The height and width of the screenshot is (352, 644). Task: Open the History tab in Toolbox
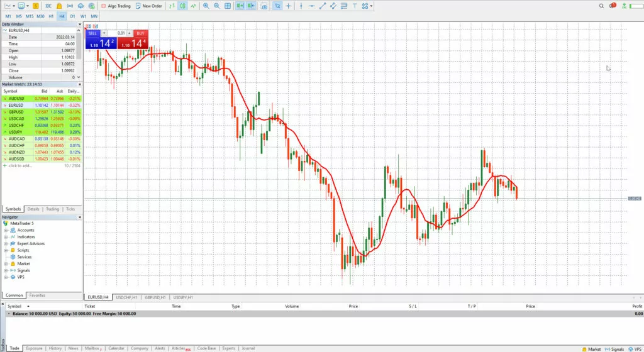tap(55, 348)
